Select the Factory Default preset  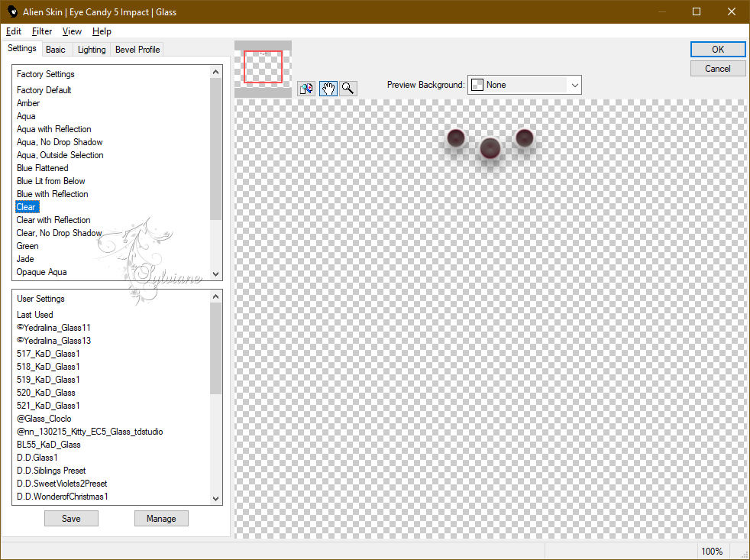(x=44, y=90)
